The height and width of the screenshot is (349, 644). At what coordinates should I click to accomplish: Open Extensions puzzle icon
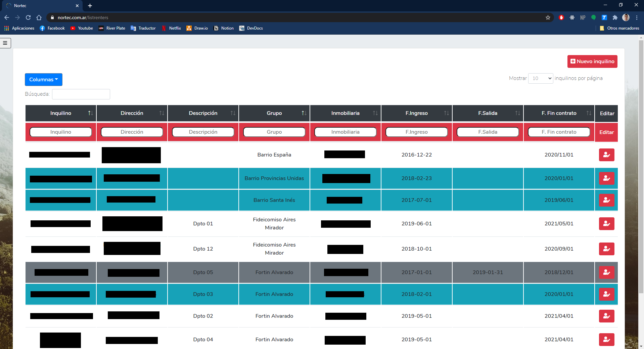click(615, 17)
